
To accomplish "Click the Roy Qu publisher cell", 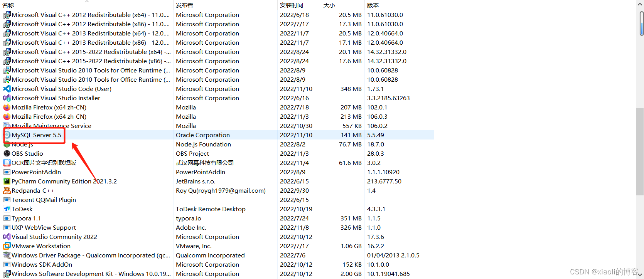I will (x=221, y=191).
